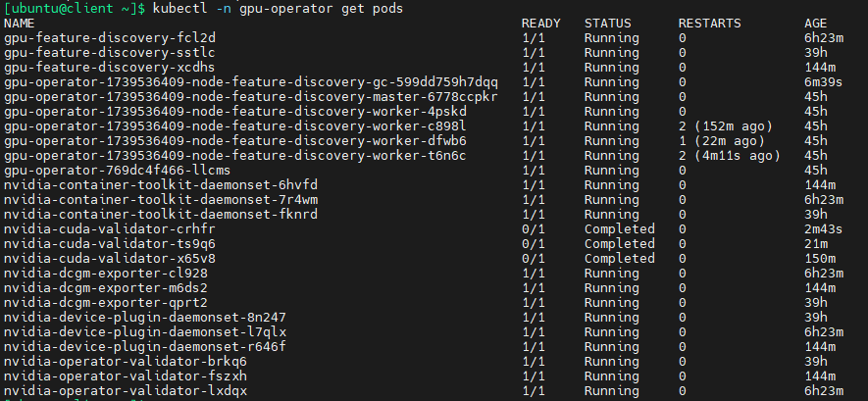Select node-feature-discovery-master-6778ccpkr pod name

pos(251,97)
